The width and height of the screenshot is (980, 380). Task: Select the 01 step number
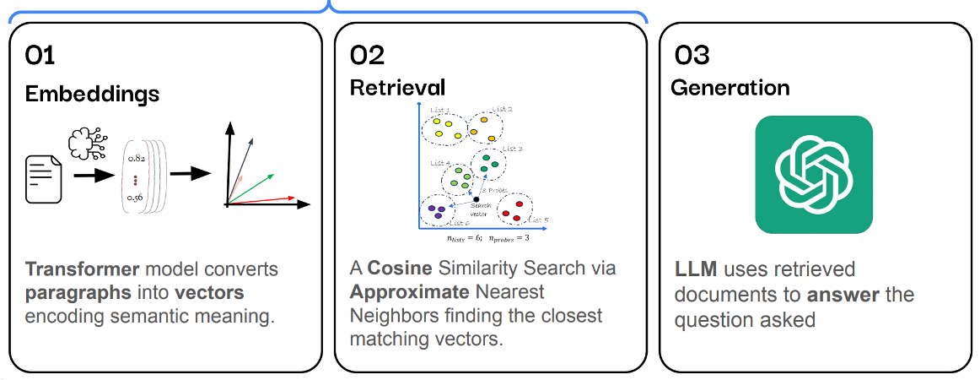point(40,56)
